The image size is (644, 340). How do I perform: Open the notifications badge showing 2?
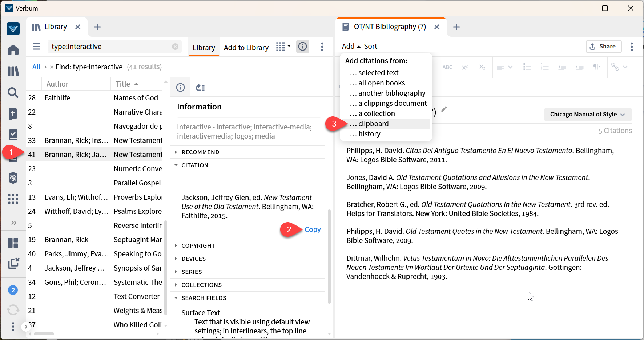(13, 290)
